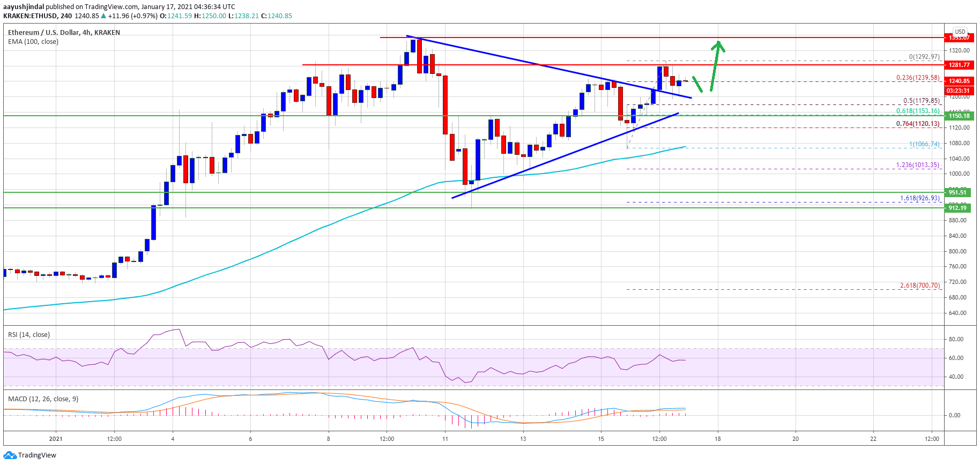The width and height of the screenshot is (980, 465).
Task: Select the 1000.00 price axis tick
Action: (x=959, y=174)
